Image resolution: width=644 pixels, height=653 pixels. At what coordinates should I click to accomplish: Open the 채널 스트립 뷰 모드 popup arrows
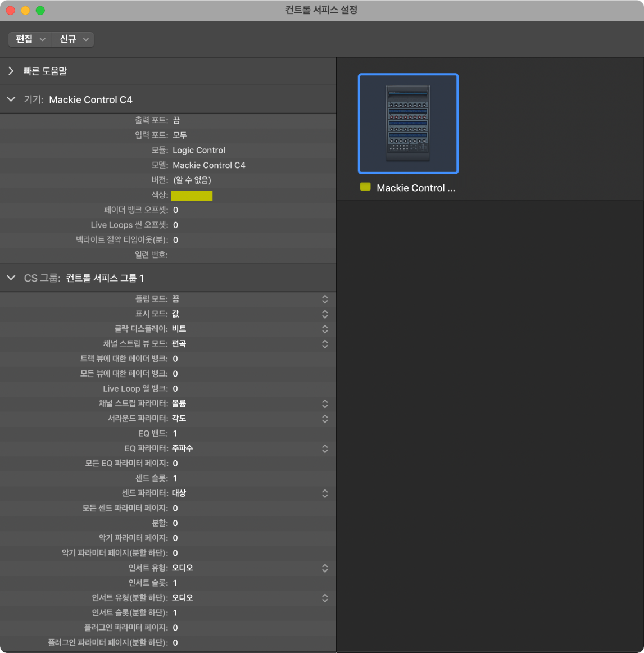coord(325,344)
